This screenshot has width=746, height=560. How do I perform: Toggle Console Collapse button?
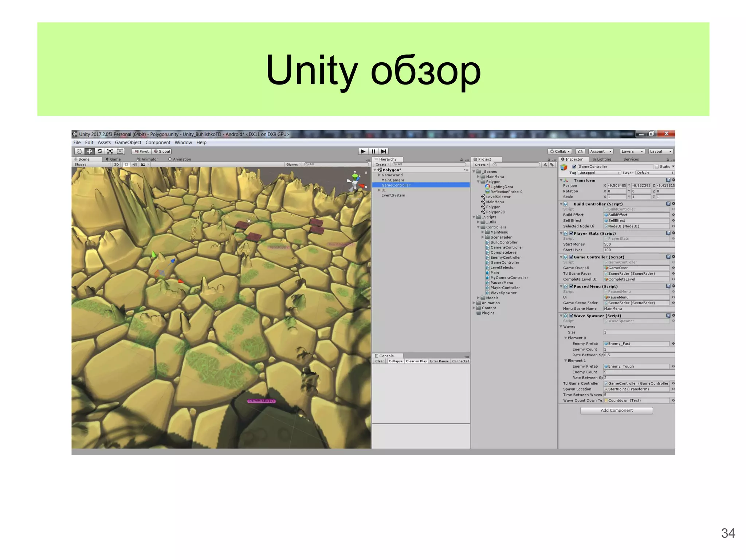click(x=395, y=361)
